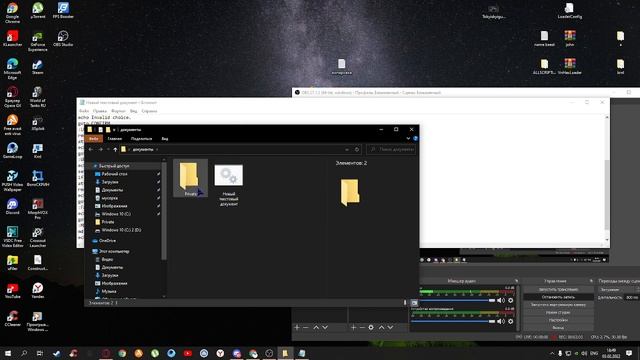Open Правка menu in Notepad
The height and width of the screenshot is (360, 640).
click(100, 111)
